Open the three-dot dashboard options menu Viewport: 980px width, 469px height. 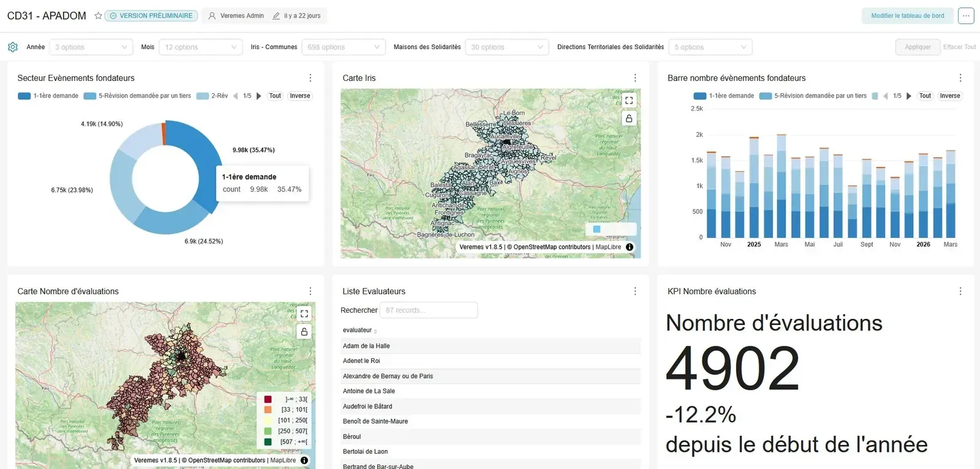pyautogui.click(x=966, y=16)
